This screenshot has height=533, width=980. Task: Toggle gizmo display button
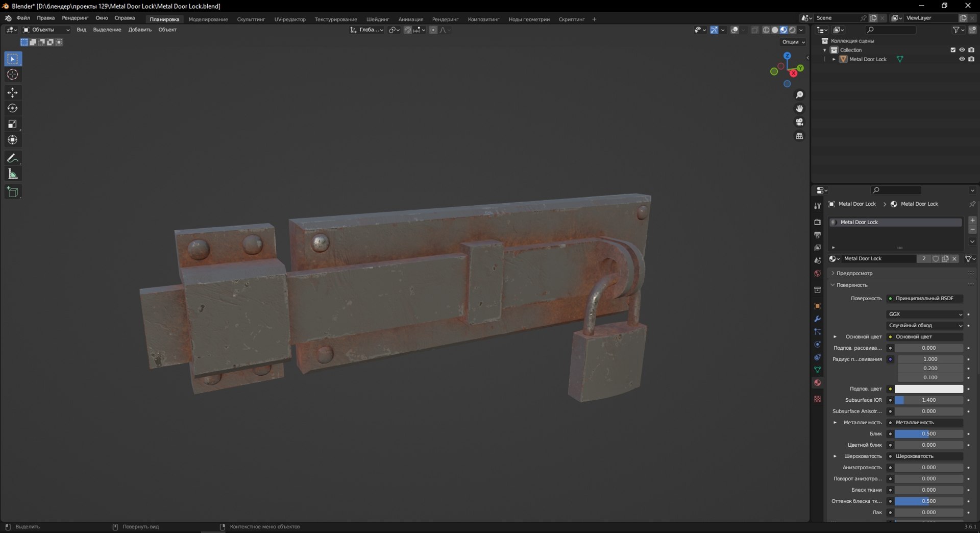[714, 30]
